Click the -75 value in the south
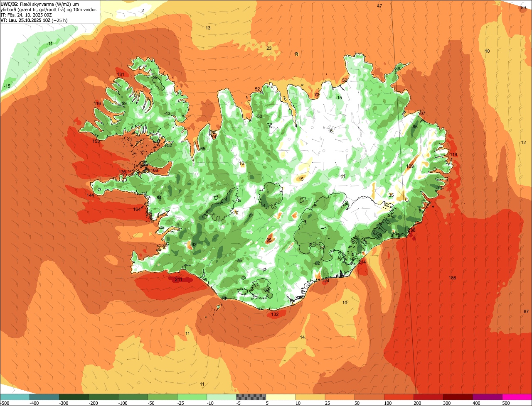Viewport: 532px width, 406px height. point(239,260)
